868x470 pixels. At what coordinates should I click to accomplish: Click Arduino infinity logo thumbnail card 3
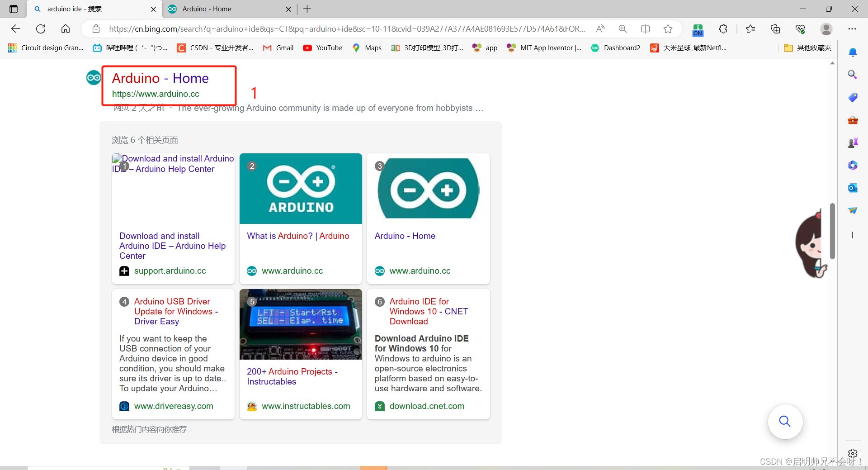pos(428,189)
